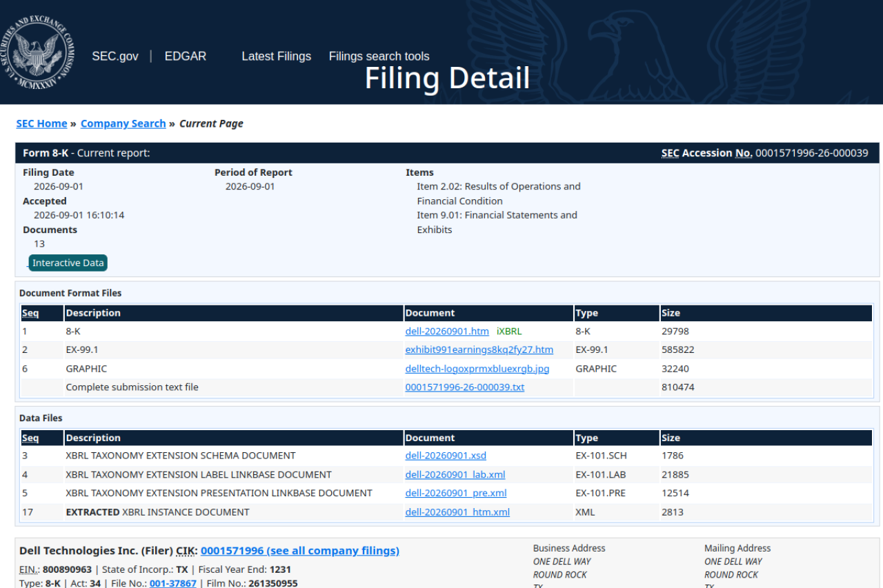Click XBRL TAXONOMY EXTENSION SCHEMA DOCUMENT description
The height and width of the screenshot is (588, 883).
click(181, 456)
